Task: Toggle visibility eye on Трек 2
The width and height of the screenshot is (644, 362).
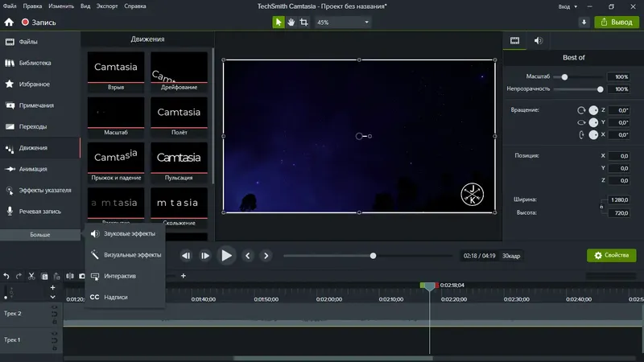Action: coord(55,308)
